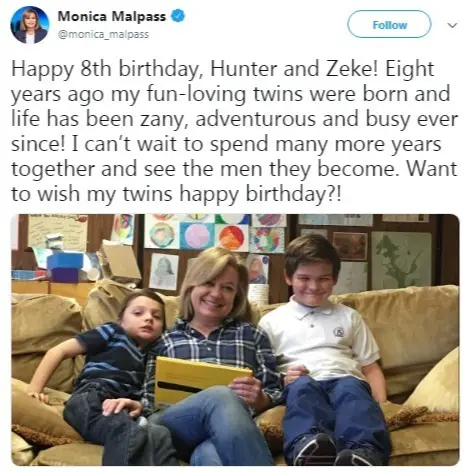Image resolution: width=470 pixels, height=472 pixels.
Task: Click the pencil sketch portrait on wall
Action: coord(164,271)
